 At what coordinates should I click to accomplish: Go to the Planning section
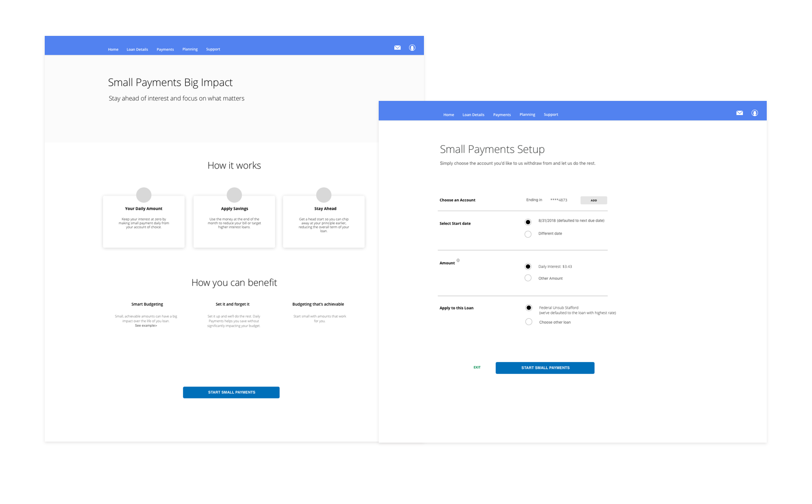click(x=190, y=49)
